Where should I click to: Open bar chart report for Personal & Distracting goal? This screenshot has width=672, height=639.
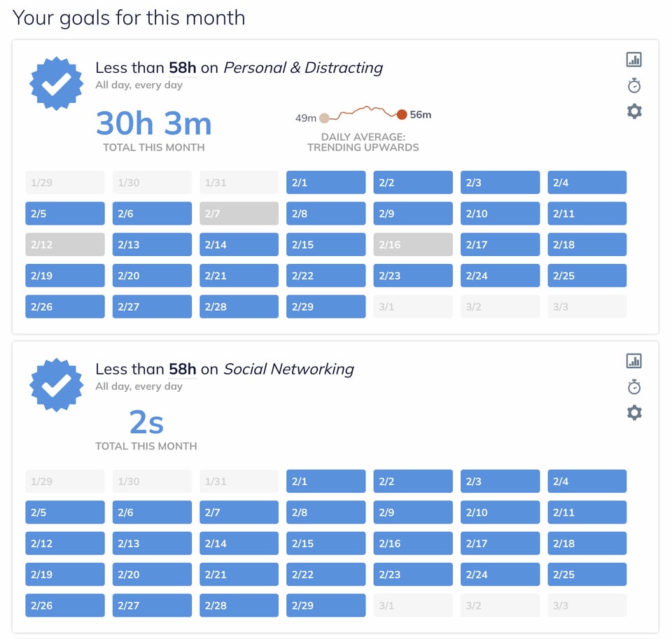pos(633,59)
